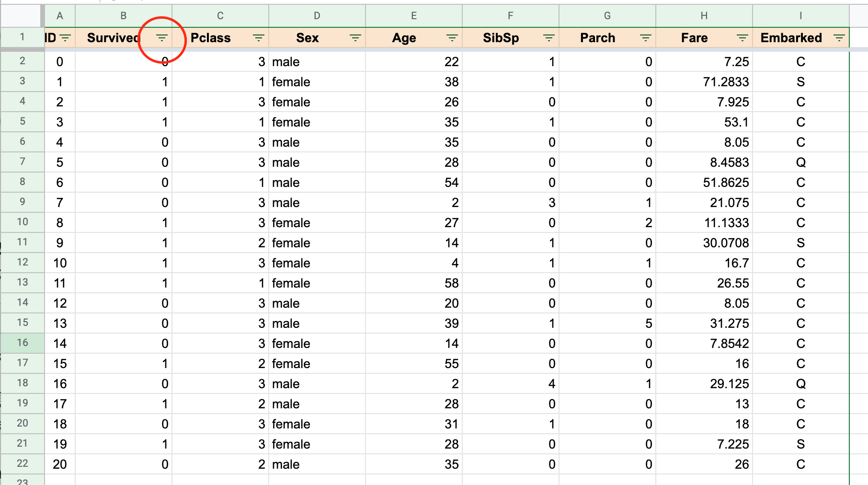
Task: Open the filter icon on SibSp column
Action: point(549,38)
